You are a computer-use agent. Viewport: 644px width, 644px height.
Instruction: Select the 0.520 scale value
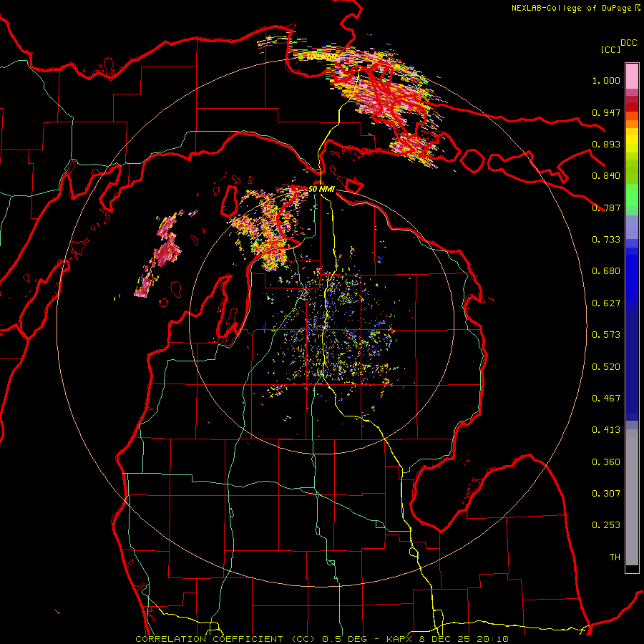606,367
